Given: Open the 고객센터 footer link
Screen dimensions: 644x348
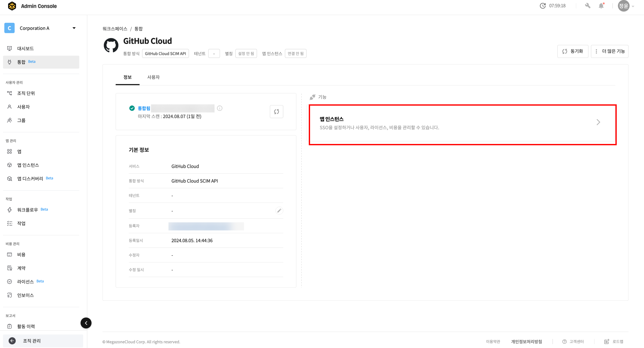Looking at the screenshot, I should 573,342.
